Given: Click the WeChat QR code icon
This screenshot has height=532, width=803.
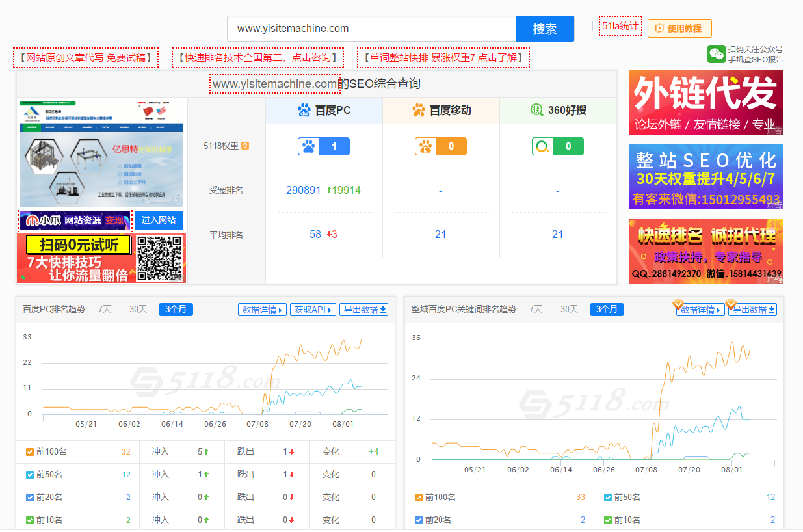Looking at the screenshot, I should pos(717,54).
